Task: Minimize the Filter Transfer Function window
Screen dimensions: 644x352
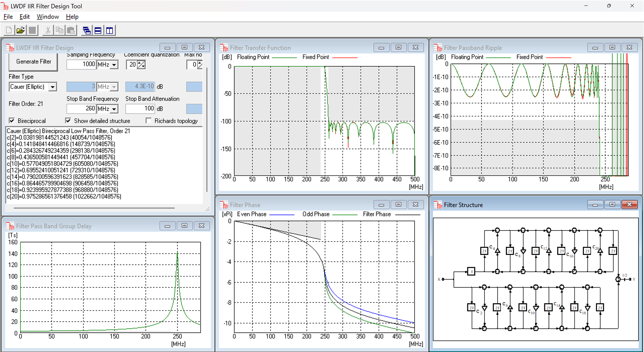Action: (381, 47)
